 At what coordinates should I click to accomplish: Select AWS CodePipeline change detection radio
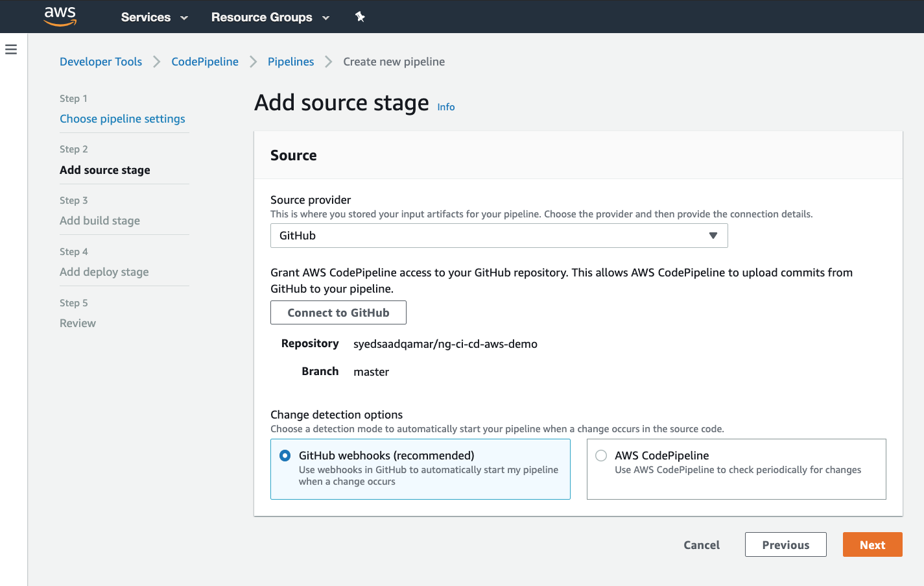point(601,456)
